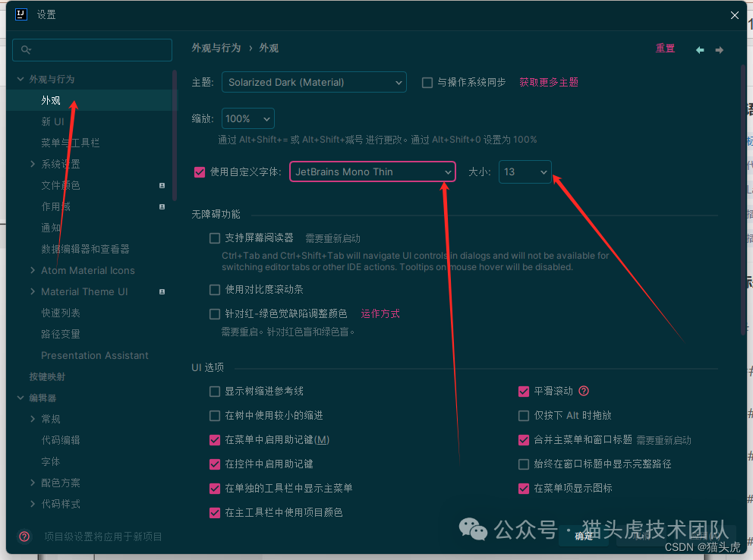Click the project-level badge icon beside 作用域
This screenshot has width=753, height=560.
[162, 207]
